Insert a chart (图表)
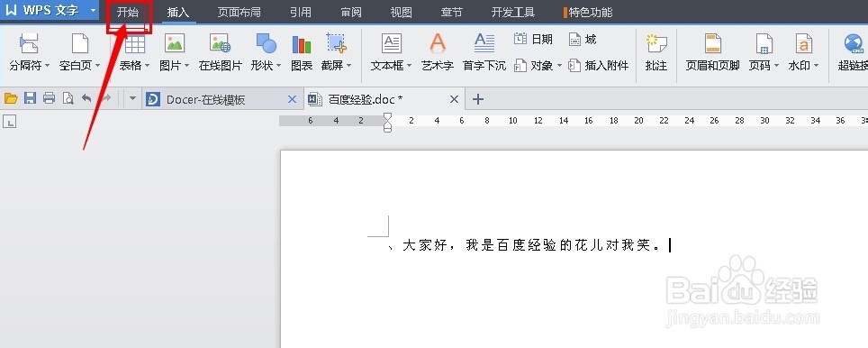Image resolution: width=868 pixels, height=348 pixels. [302, 52]
